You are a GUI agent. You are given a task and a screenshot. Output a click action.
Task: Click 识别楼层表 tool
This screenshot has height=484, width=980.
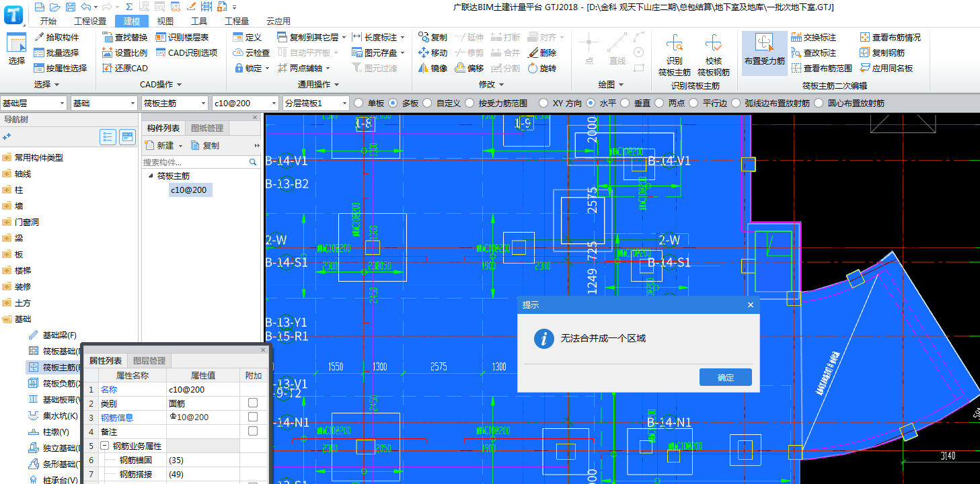tap(182, 37)
